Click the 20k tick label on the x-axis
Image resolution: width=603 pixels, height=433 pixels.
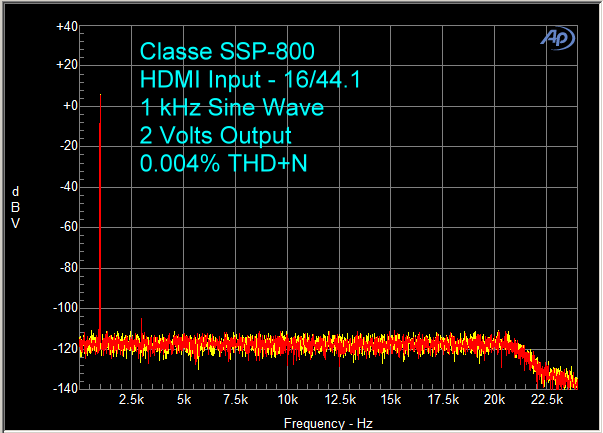494,401
